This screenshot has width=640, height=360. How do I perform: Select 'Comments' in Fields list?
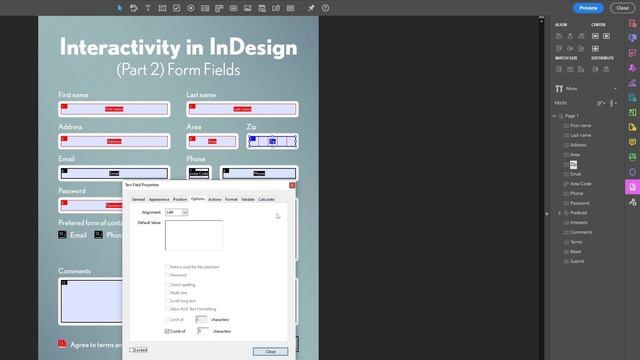[581, 232]
